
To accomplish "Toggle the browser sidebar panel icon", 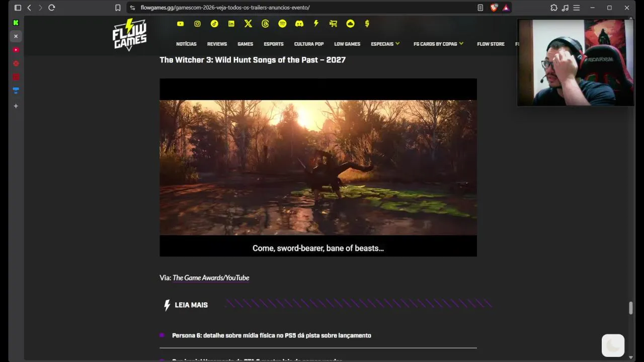I will (18, 8).
